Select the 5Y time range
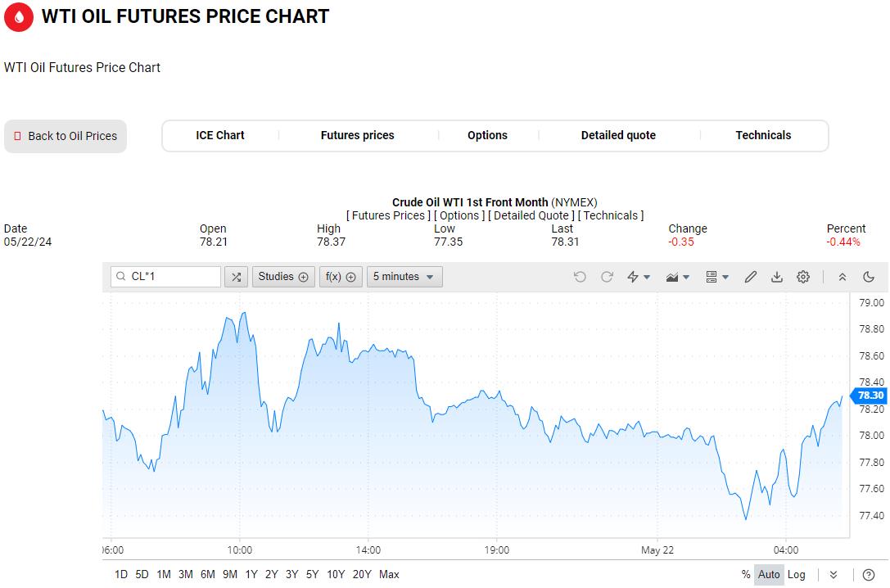The width and height of the screenshot is (890, 588). 312,574
